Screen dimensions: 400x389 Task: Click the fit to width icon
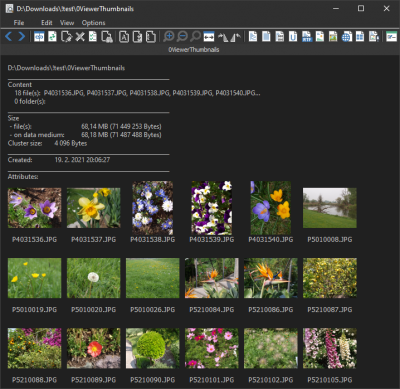pos(209,36)
